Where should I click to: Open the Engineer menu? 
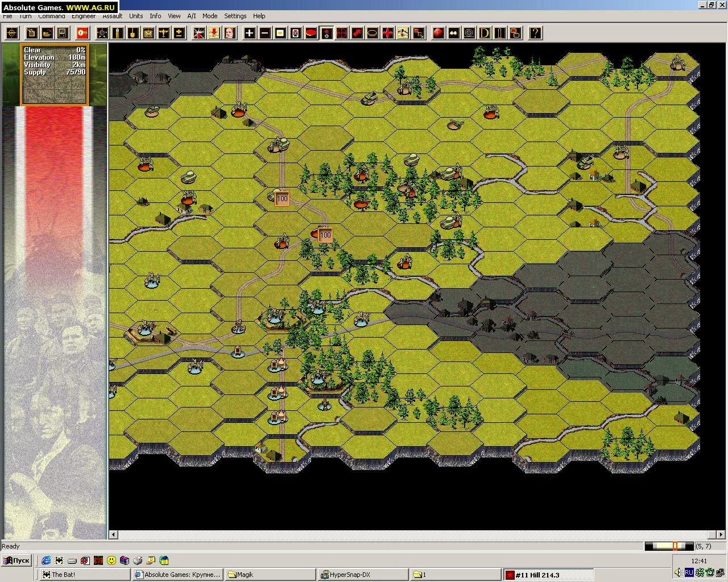[84, 16]
